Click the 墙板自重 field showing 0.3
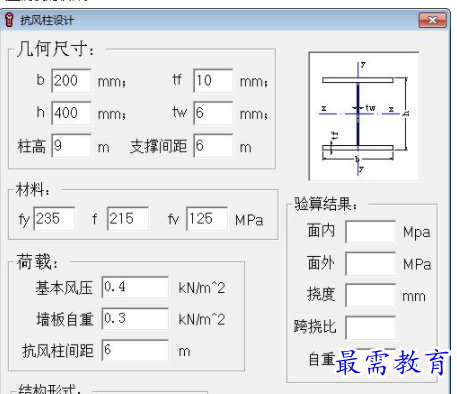This screenshot has width=457, height=394. 135,319
